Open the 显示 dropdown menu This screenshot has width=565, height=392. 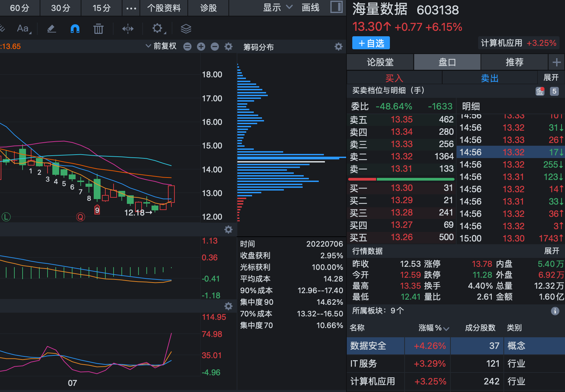coord(275,8)
